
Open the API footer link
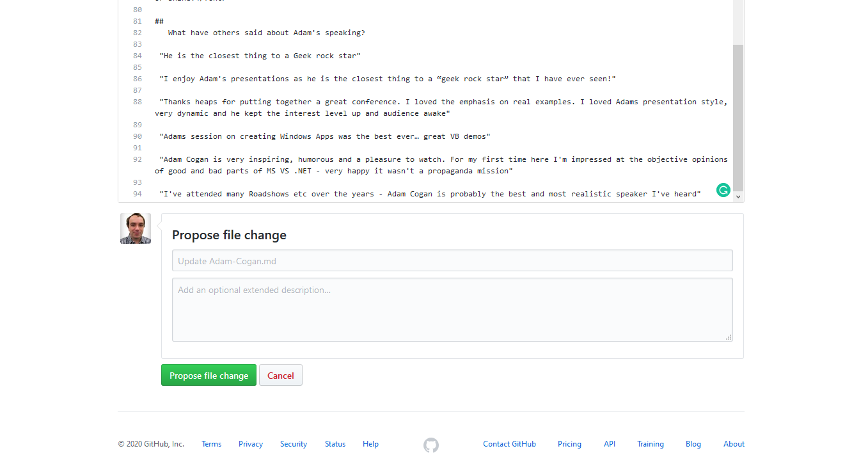(610, 444)
